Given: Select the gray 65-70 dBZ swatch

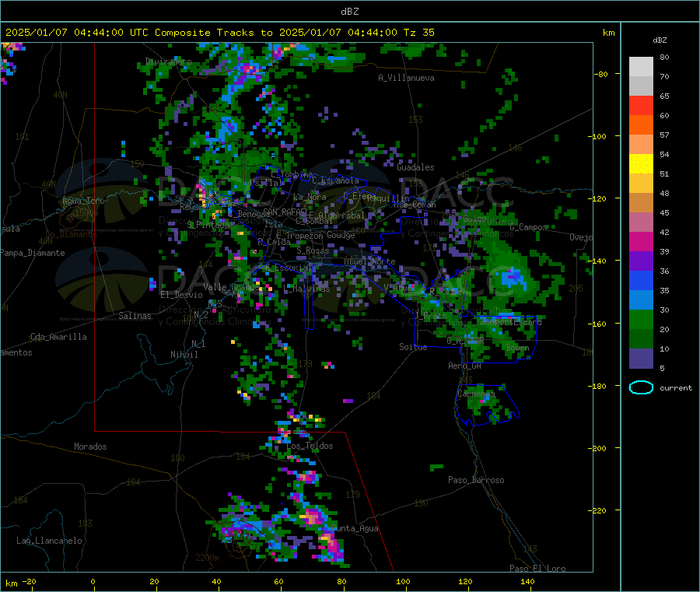Looking at the screenshot, I should [x=641, y=86].
